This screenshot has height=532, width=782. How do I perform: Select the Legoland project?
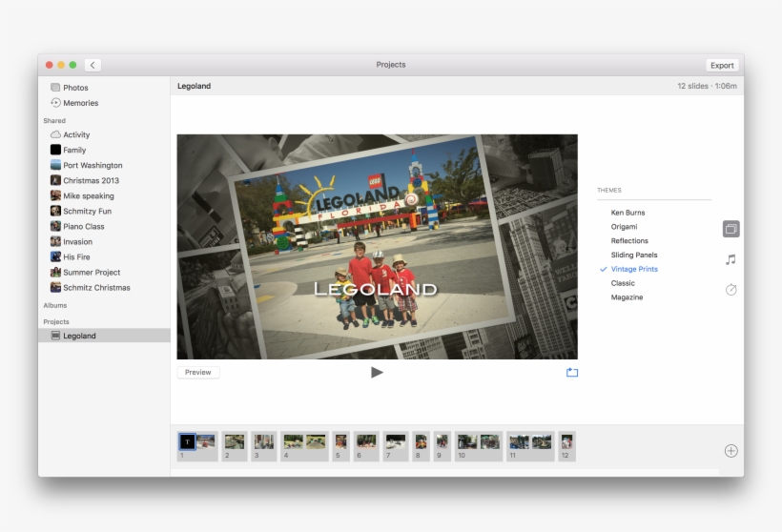tap(104, 336)
